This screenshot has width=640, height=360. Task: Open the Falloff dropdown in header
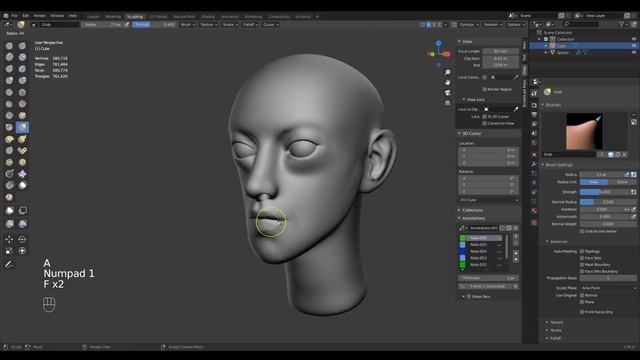(250, 24)
